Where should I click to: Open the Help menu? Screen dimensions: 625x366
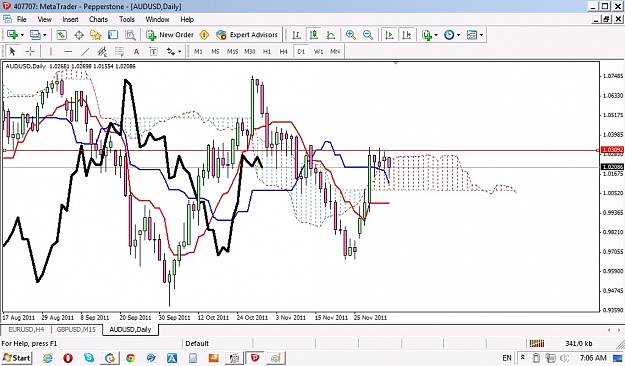coord(187,19)
